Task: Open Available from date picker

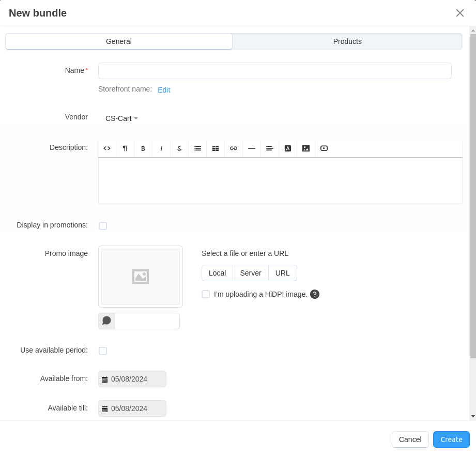Action: tap(132, 379)
